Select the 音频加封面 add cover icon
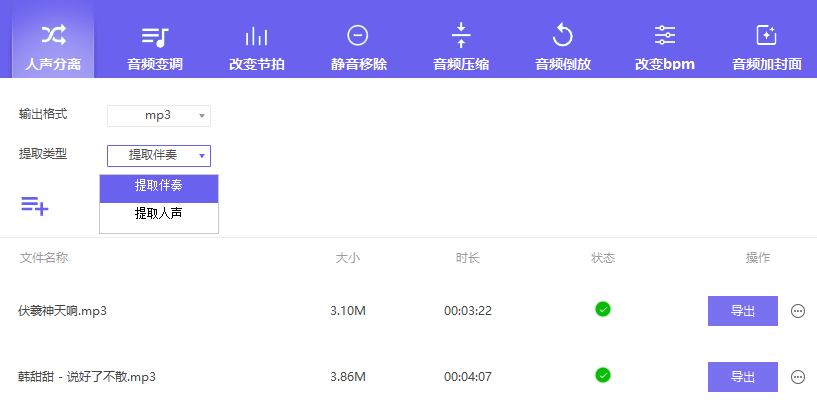817x408 pixels. tap(766, 37)
